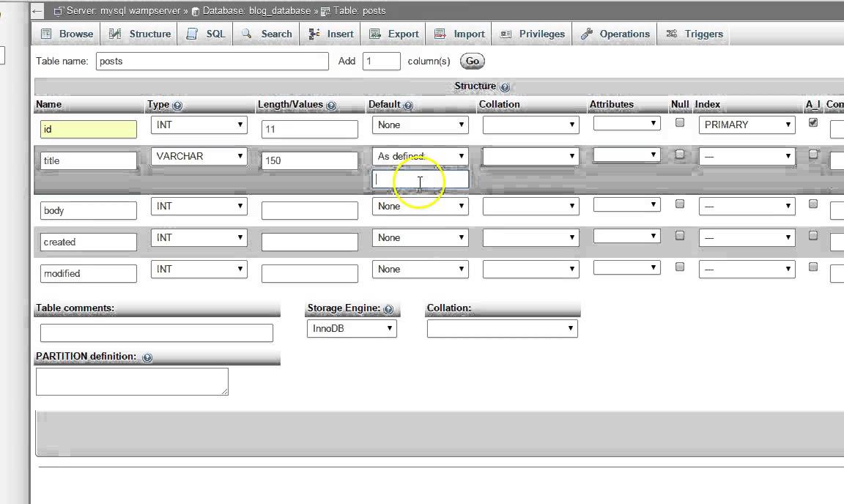Check A_I checkbox for created column

[x=813, y=235]
